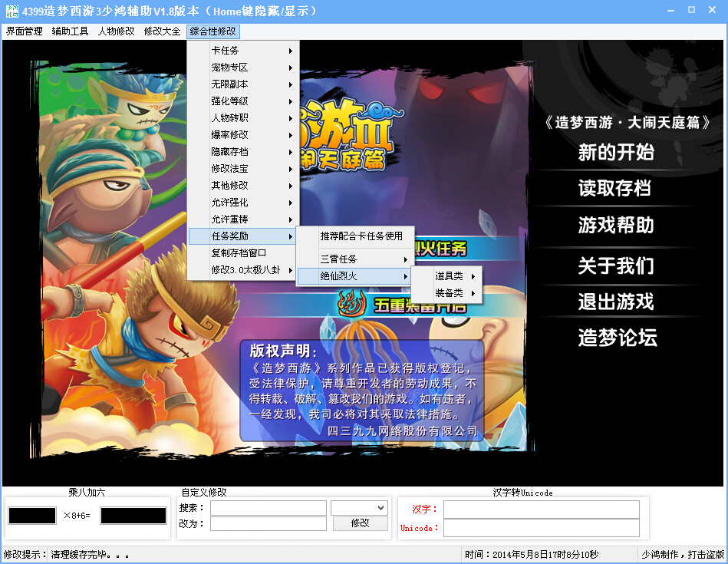Collapse the 综合性修改 menu
Viewport: 728px width, 564px height.
point(213,31)
